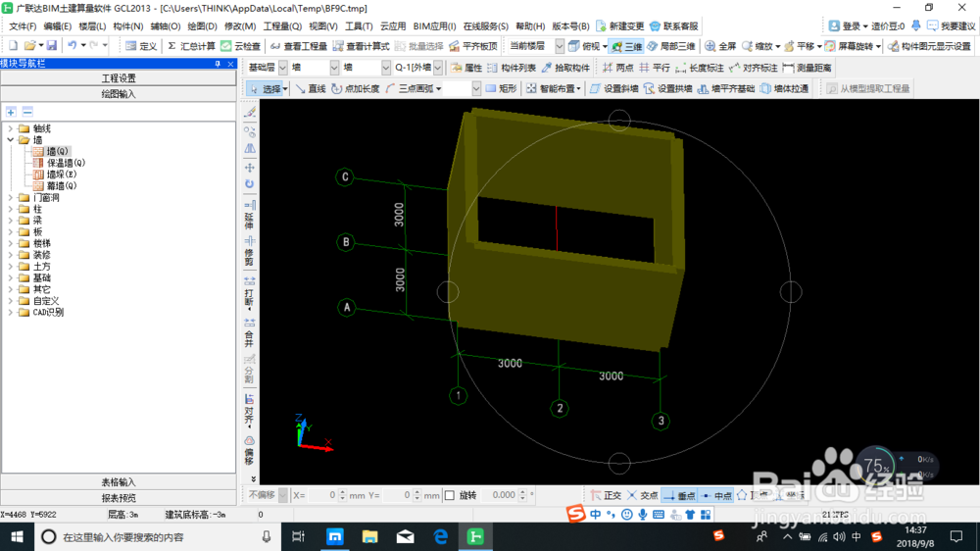Image resolution: width=980 pixels, height=551 pixels.
Task: Toggle the 选择 selection mode button
Action: coord(268,89)
